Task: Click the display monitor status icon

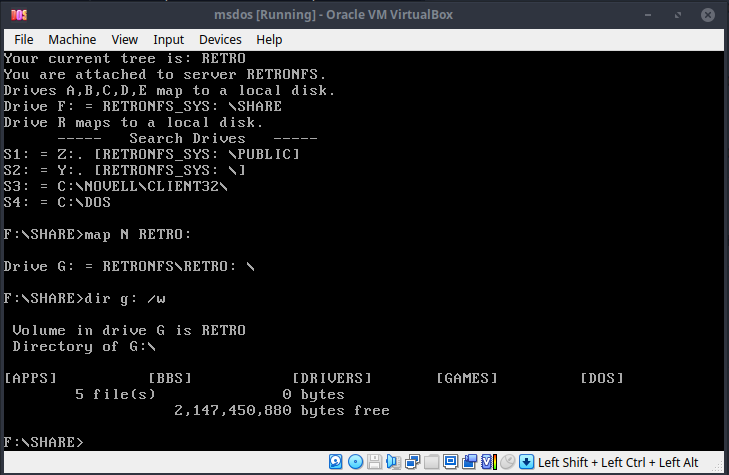Action: click(450, 462)
